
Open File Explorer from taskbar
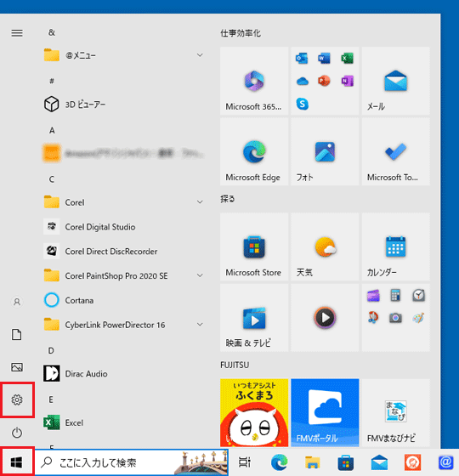[313, 462]
